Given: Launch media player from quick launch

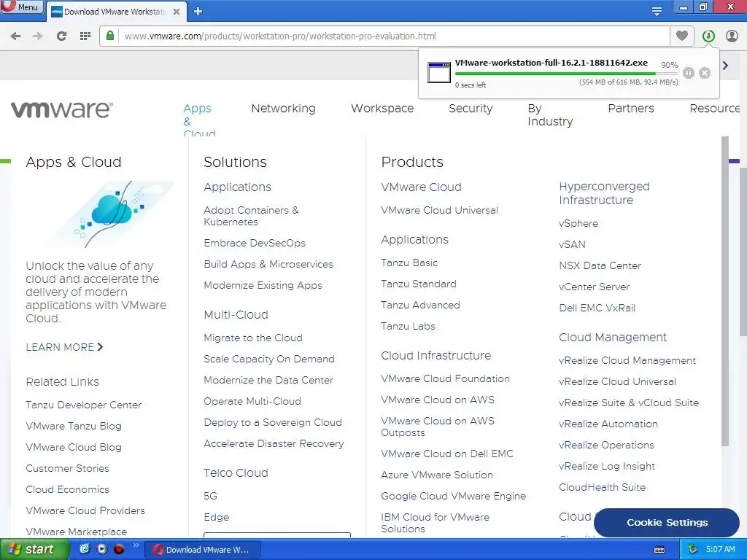Looking at the screenshot, I should [x=101, y=549].
